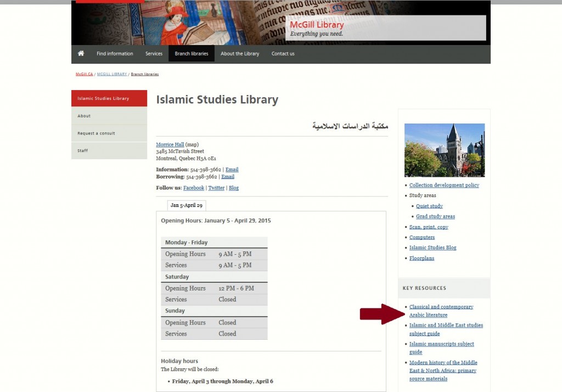The image size is (562, 392).
Task: Open the Email link for Borrowing
Action: click(228, 176)
